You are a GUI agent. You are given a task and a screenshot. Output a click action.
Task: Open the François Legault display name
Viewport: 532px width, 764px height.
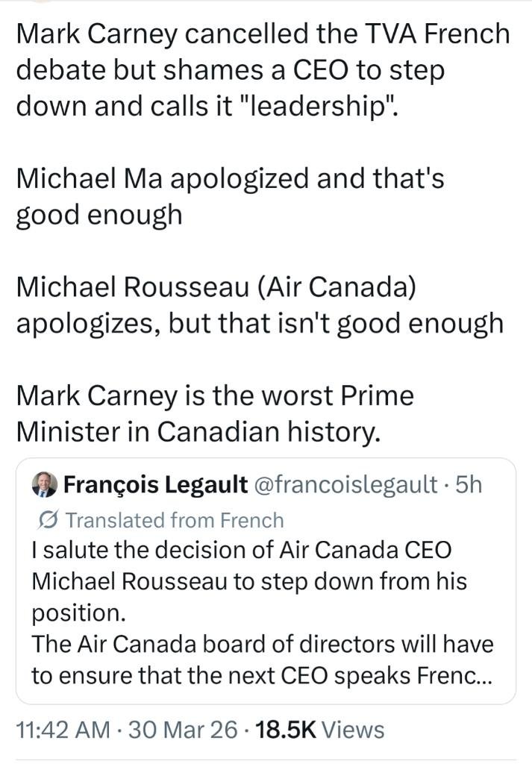pos(156,485)
